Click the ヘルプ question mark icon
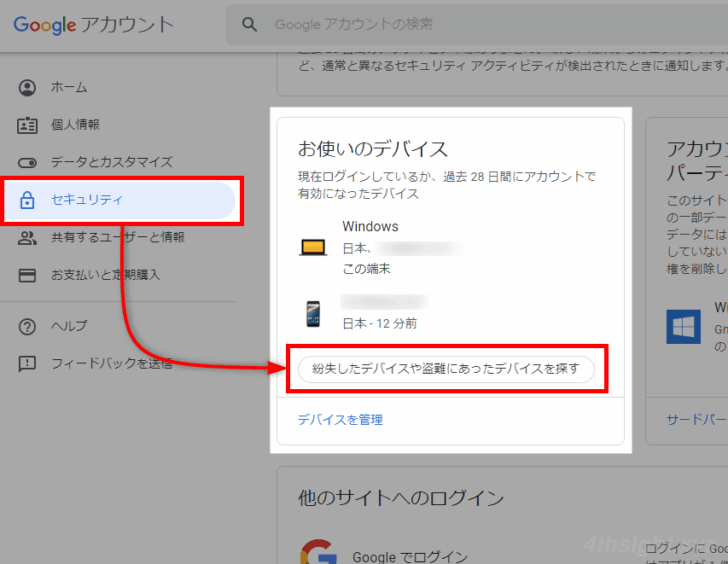The width and height of the screenshot is (728, 564). [27, 326]
